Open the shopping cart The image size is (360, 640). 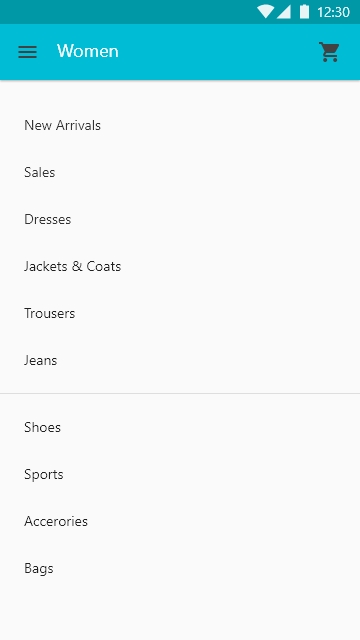[x=329, y=52]
